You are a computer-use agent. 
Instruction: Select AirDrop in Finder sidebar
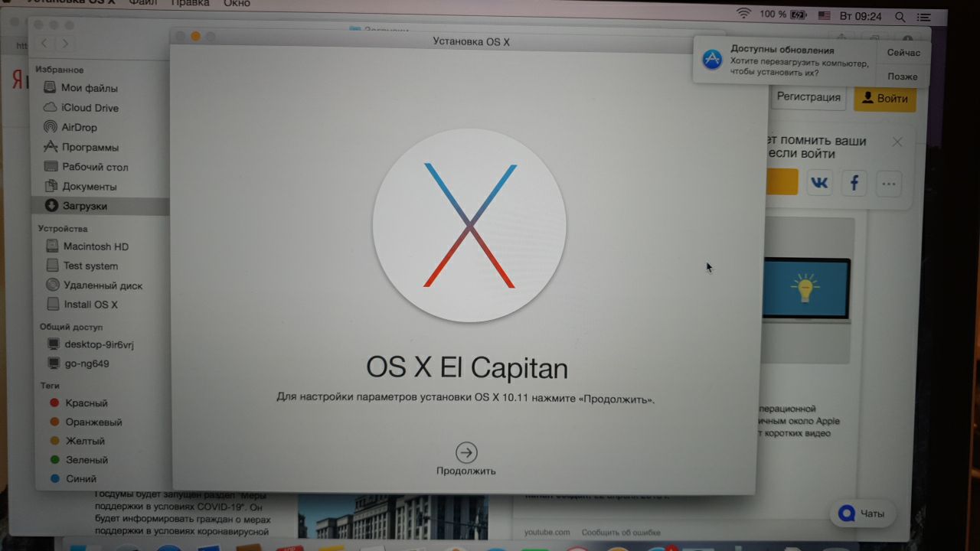tap(70, 127)
